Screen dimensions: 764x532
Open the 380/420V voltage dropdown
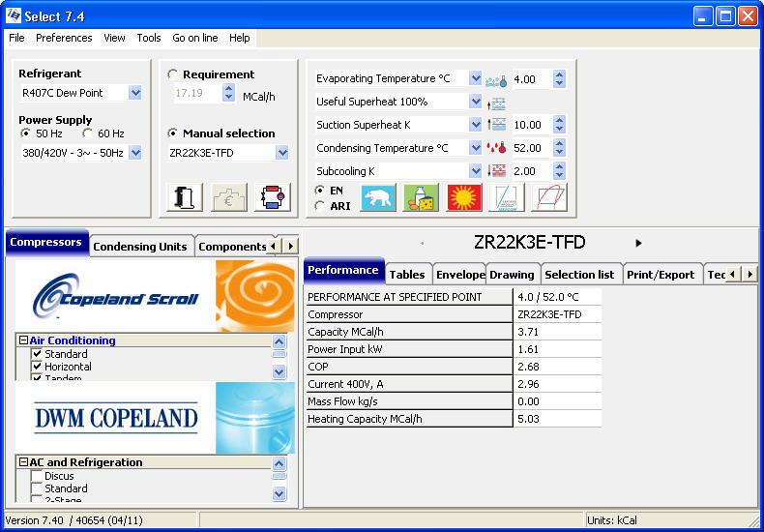click(x=135, y=153)
